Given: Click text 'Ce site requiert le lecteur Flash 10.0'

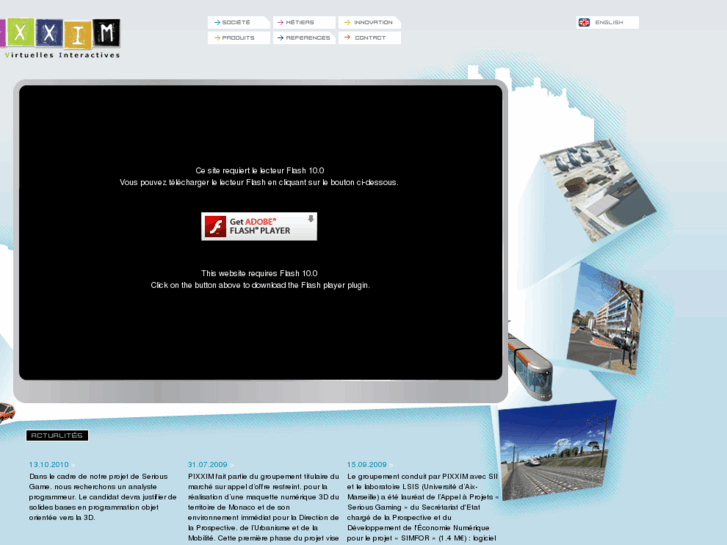Looking at the screenshot, I should 260,170.
